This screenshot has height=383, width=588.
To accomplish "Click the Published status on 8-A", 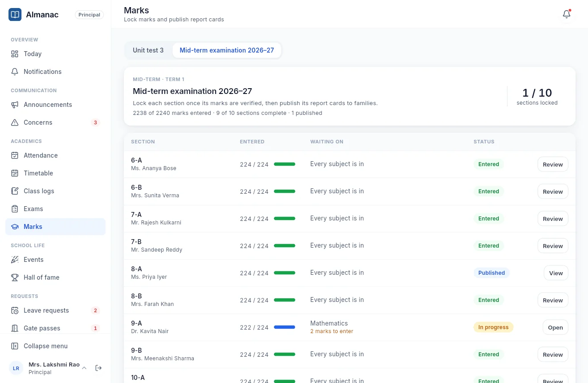I will click(x=491, y=273).
